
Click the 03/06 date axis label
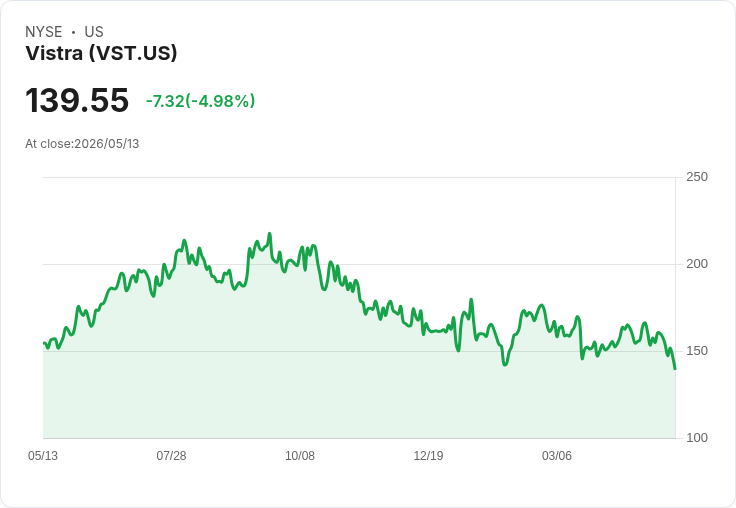(x=557, y=456)
